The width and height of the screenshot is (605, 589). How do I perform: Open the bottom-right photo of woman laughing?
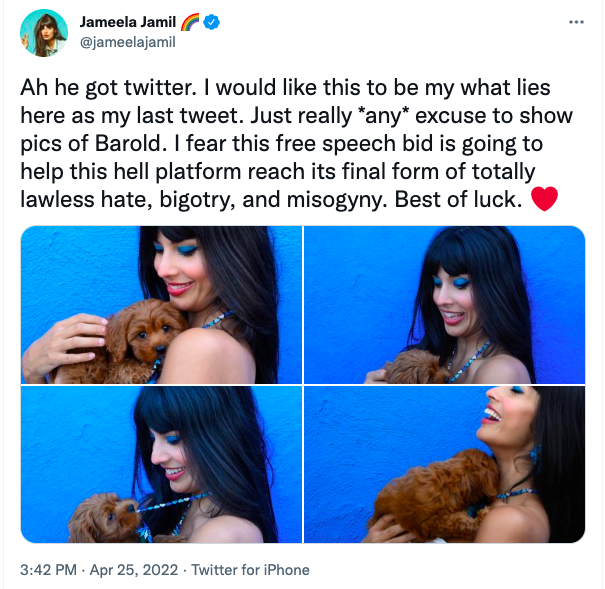[x=444, y=464]
